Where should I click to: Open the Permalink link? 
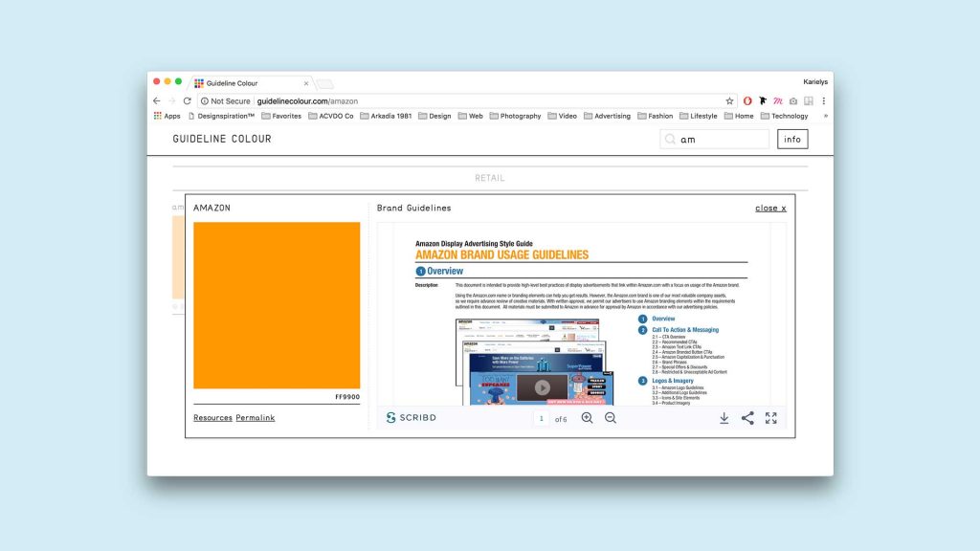coord(255,418)
